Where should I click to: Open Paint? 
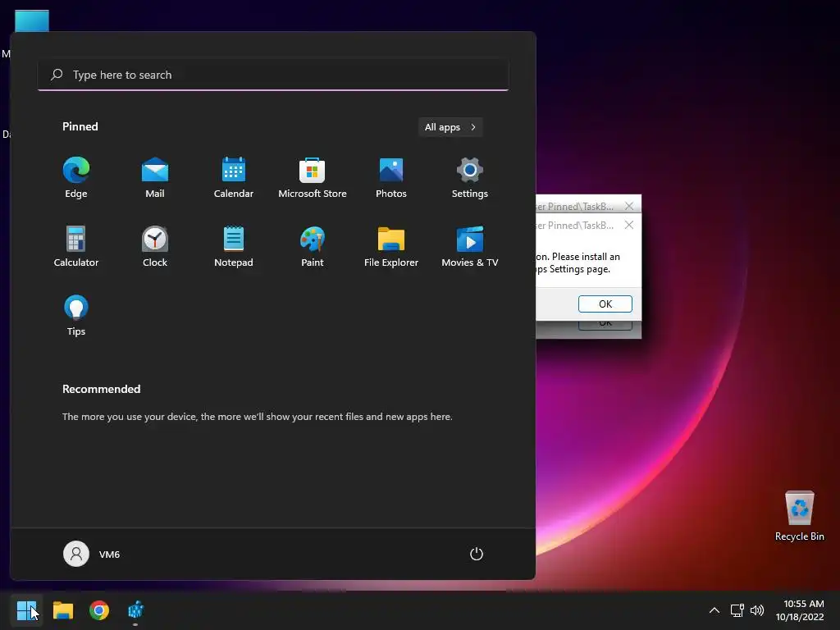click(313, 246)
